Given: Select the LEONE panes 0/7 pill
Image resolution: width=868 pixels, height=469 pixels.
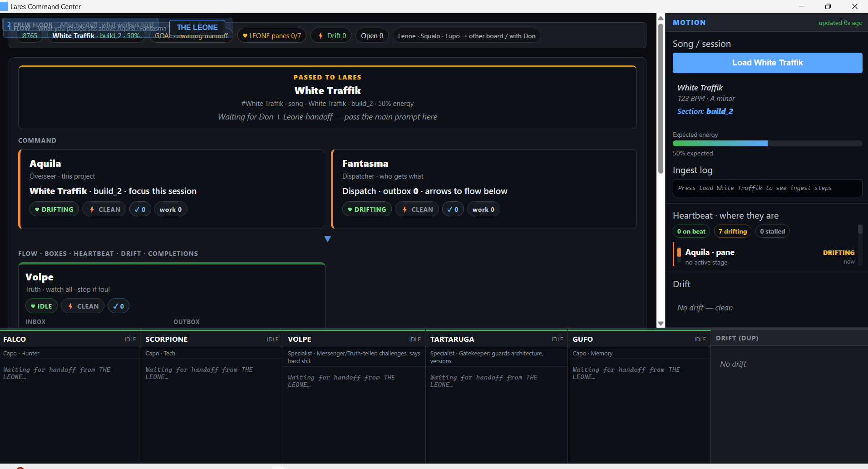Looking at the screenshot, I should pyautogui.click(x=272, y=36).
